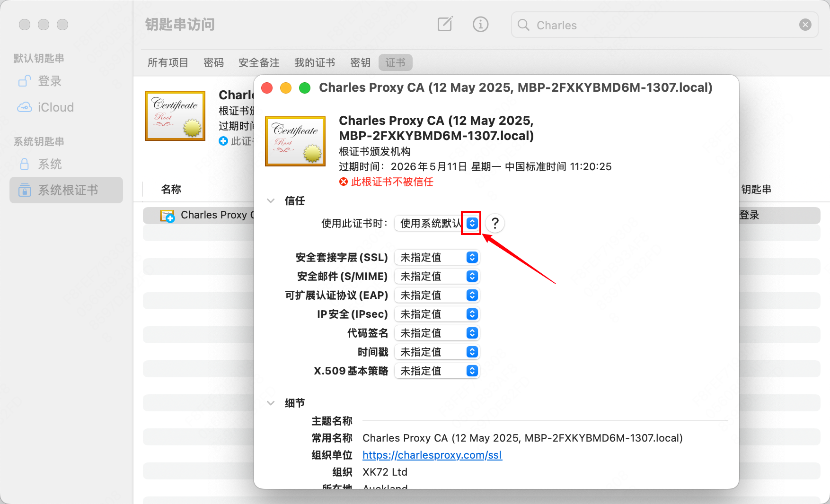This screenshot has height=504, width=830.
Task: Collapse the 细节 section
Action: pyautogui.click(x=271, y=403)
